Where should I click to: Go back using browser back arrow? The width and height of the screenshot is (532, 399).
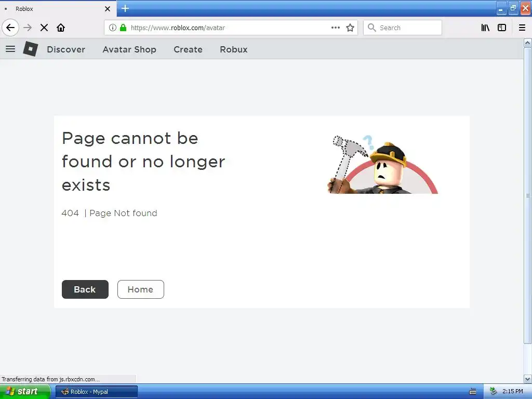point(10,28)
